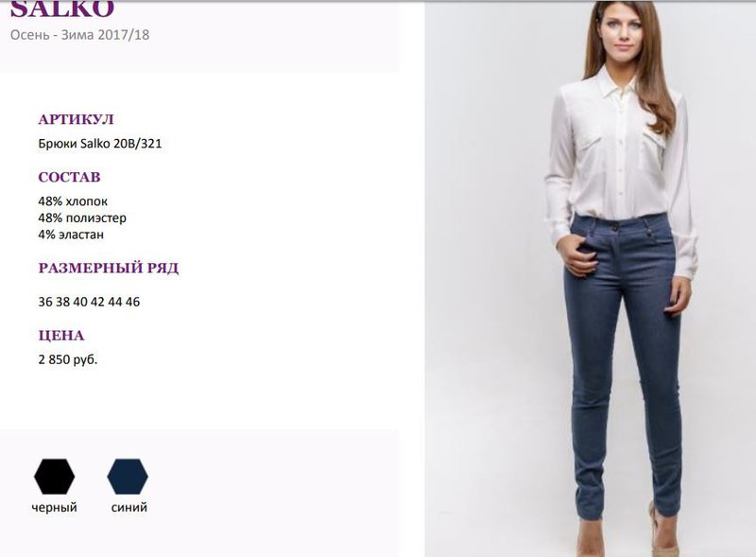Click the SALKO brand logo
The width and height of the screenshot is (756, 557).
point(62,9)
